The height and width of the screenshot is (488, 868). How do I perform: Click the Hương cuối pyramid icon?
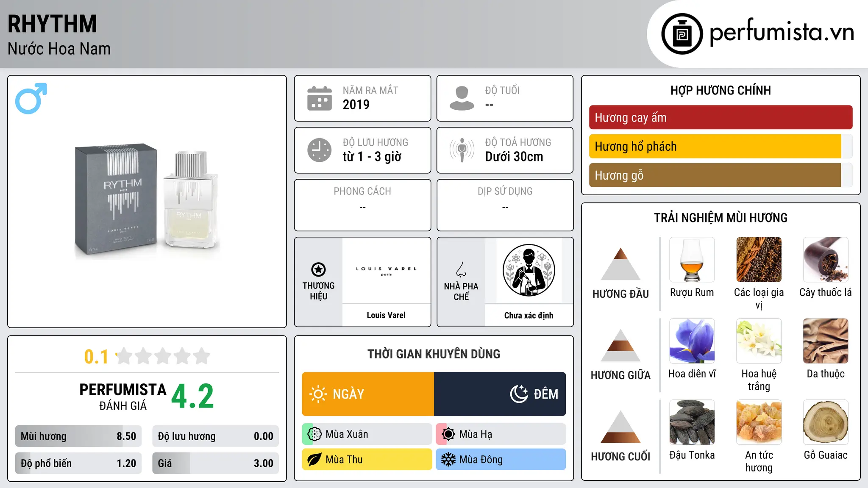tap(620, 427)
